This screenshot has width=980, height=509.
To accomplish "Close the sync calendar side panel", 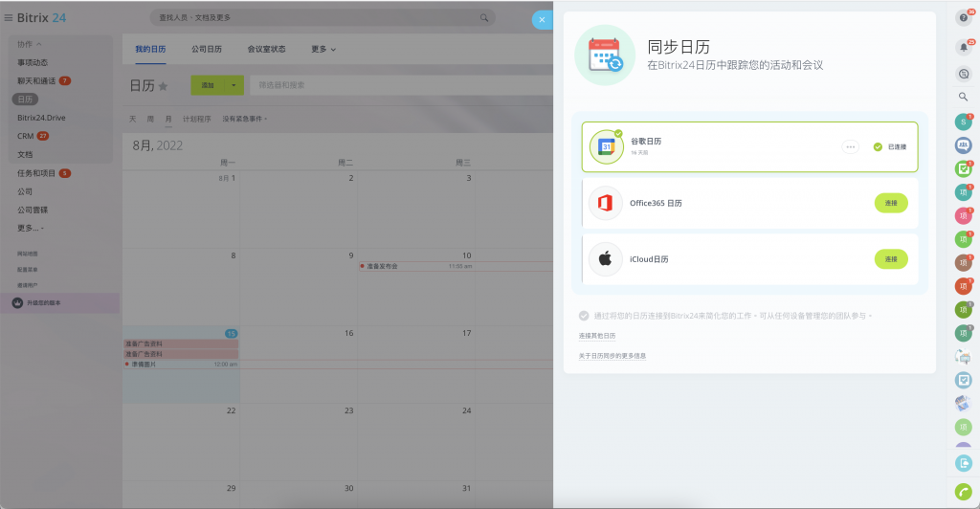I will tap(542, 20).
